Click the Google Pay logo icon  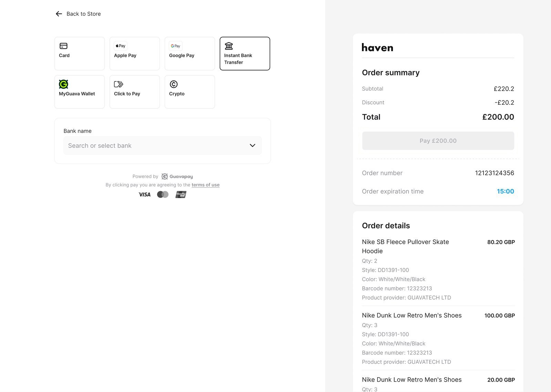176,46
